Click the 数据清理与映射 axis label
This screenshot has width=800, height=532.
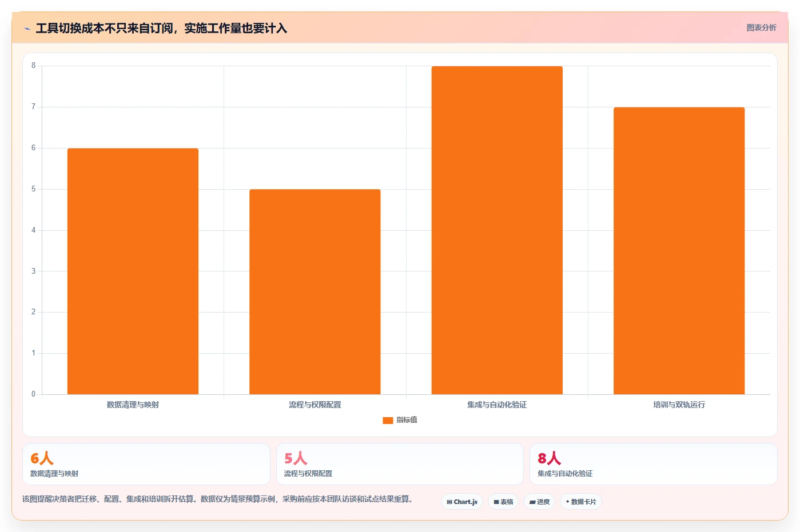tap(133, 405)
